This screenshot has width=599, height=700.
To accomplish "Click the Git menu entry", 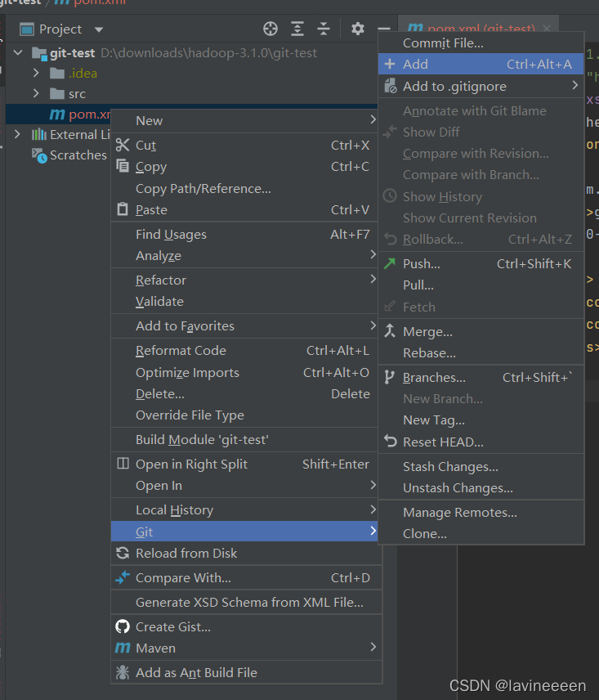I will [x=244, y=532].
